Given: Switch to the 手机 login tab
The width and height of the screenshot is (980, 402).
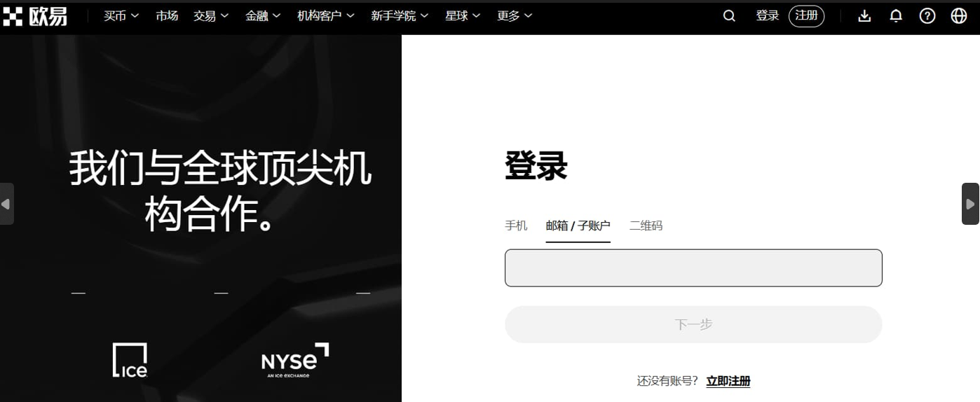Looking at the screenshot, I should [516, 226].
